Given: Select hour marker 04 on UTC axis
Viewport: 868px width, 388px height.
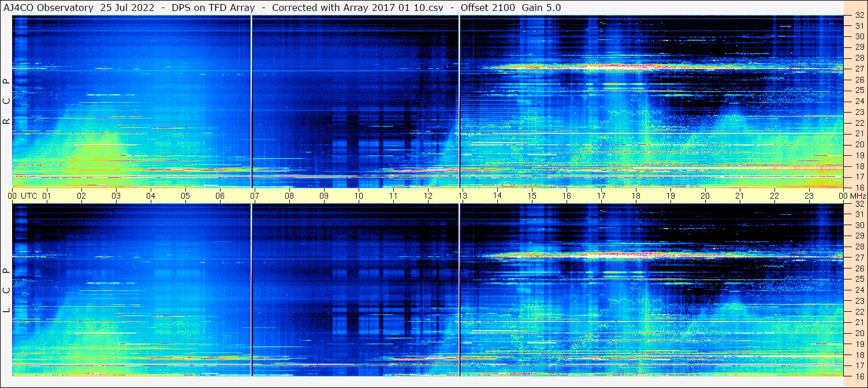Looking at the screenshot, I should coord(151,196).
